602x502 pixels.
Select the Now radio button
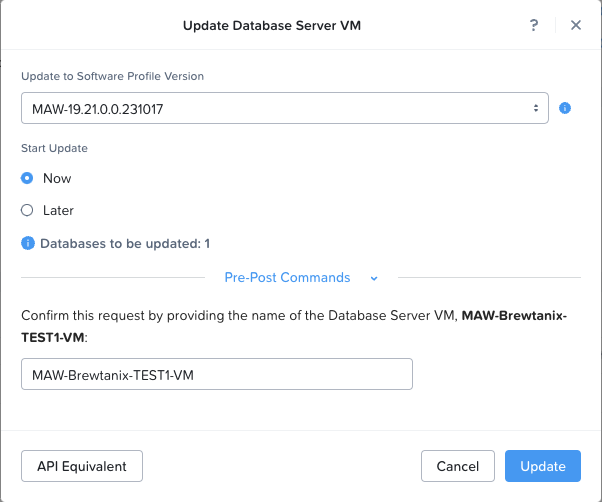(27, 178)
